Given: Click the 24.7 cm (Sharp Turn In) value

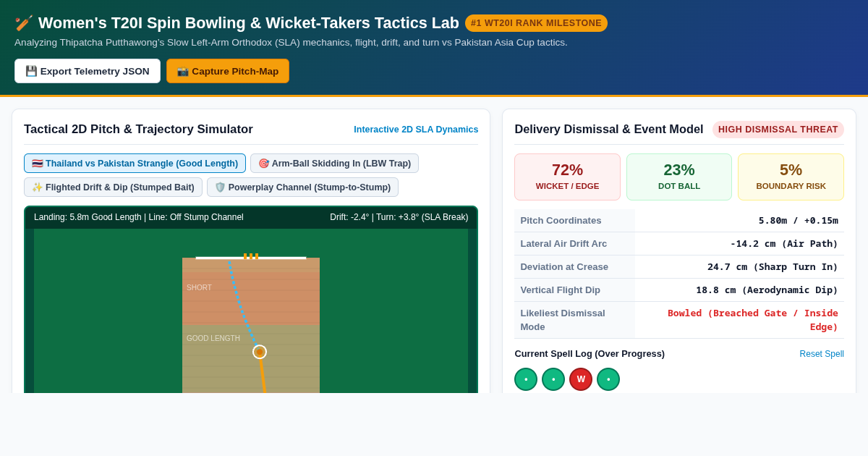Looking at the screenshot, I should tap(773, 266).
